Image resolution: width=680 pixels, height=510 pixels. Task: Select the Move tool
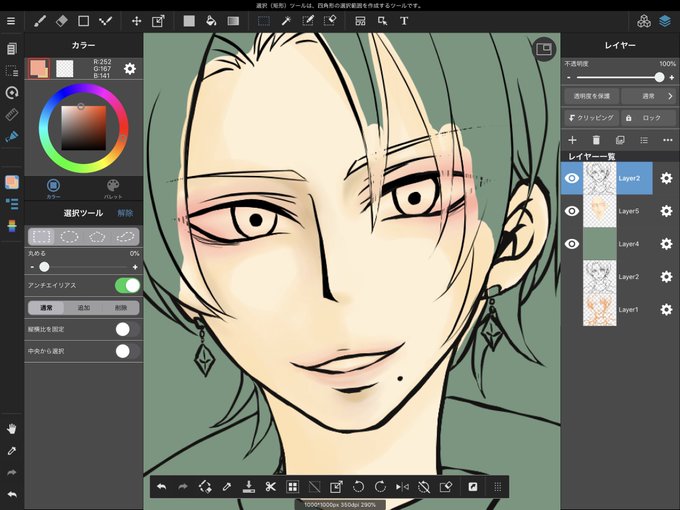pyautogui.click(x=137, y=21)
